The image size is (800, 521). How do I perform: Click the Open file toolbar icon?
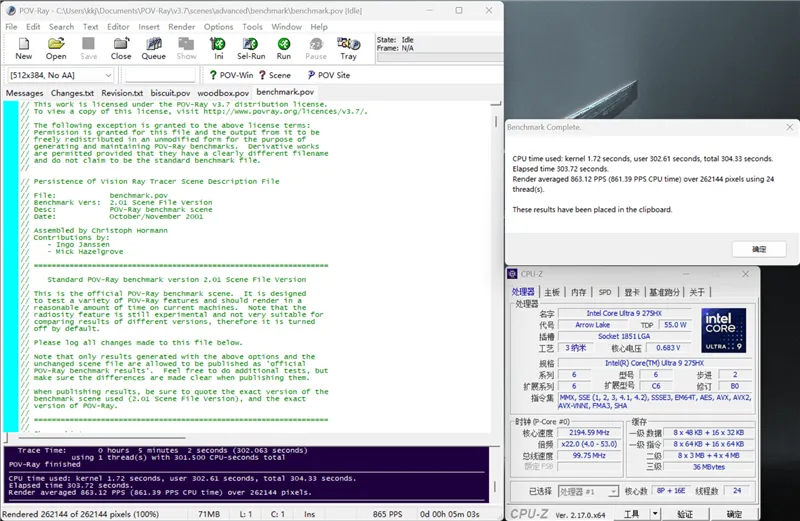56,48
